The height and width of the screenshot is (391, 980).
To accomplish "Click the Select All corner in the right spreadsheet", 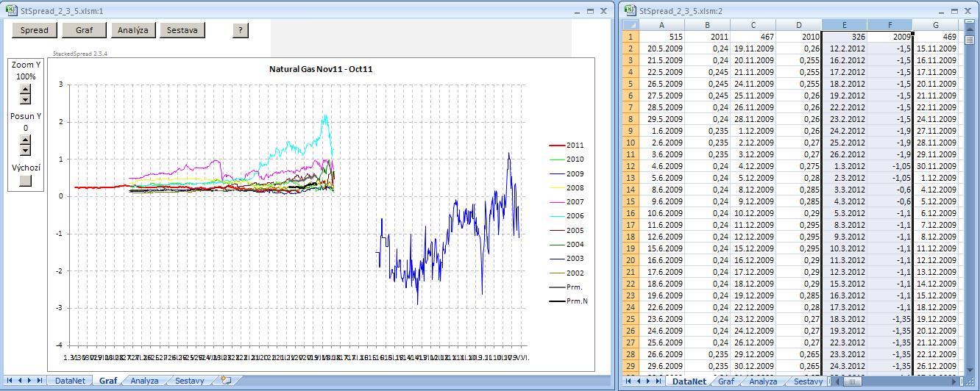I will (631, 24).
